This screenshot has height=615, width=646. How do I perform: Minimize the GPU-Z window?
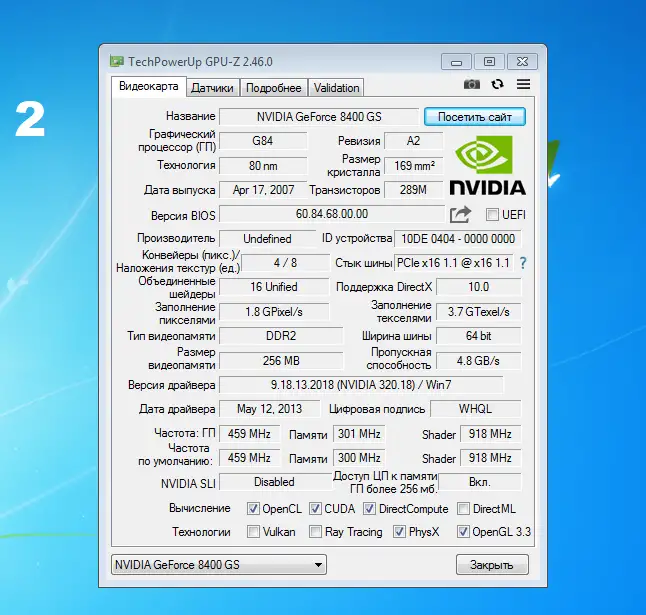click(456, 62)
